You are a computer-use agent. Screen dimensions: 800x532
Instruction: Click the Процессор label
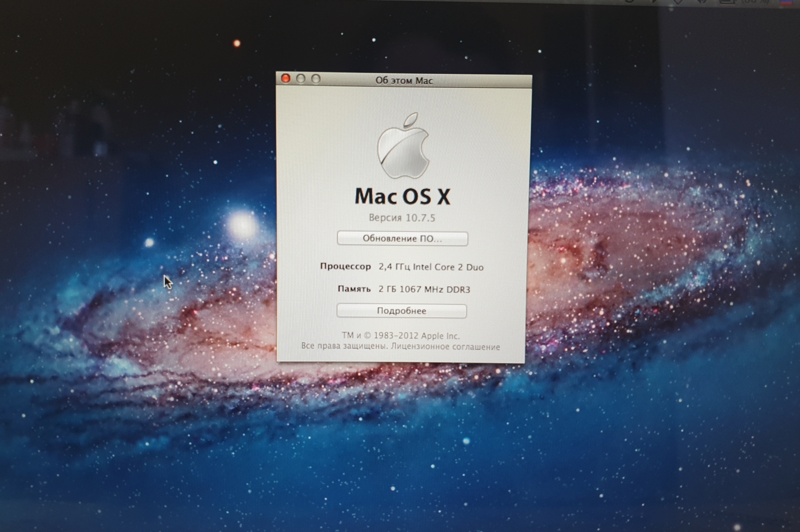pyautogui.click(x=345, y=266)
